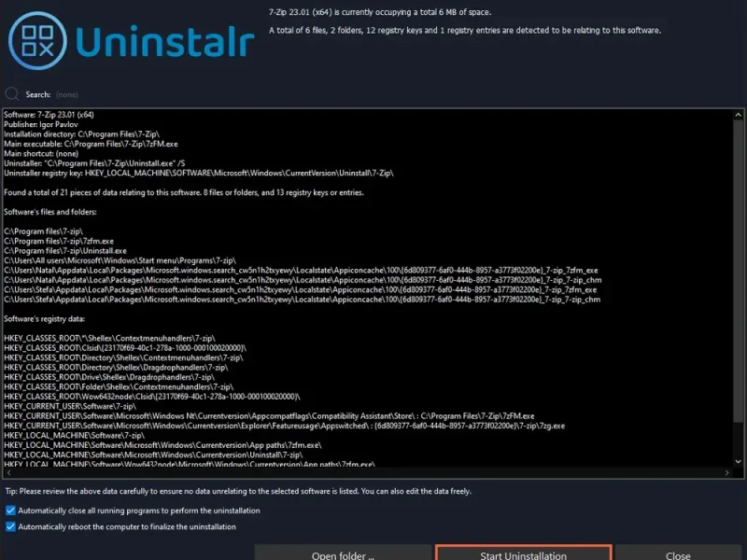
Task: Click the vertical scrollbar up arrow
Action: [738, 115]
